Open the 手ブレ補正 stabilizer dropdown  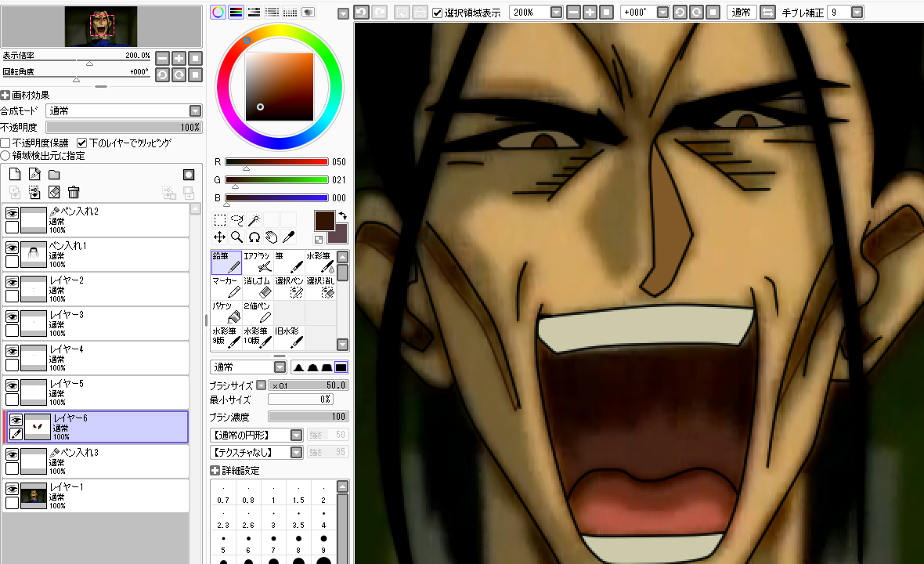coord(857,13)
